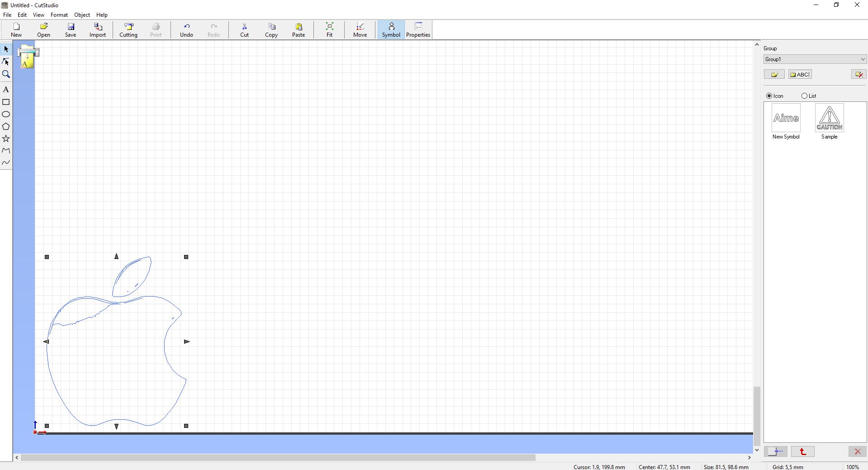Start cutting with the Cutting icon
The height and width of the screenshot is (470, 868).
pos(128,30)
